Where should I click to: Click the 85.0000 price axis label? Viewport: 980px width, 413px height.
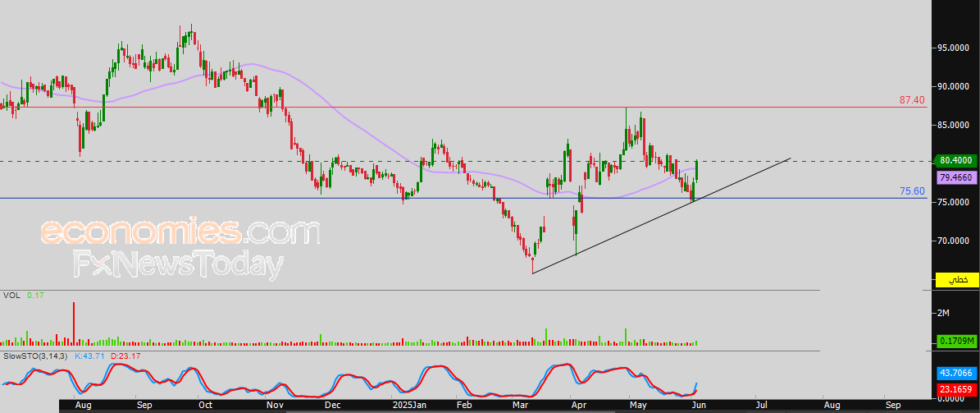point(955,126)
